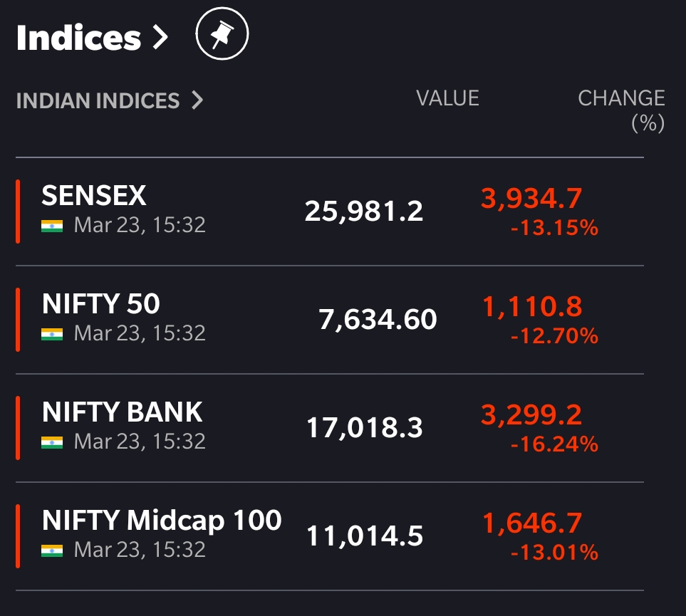Open NIFTY Midcap 100 index name
This screenshot has width=686, height=616.
(162, 520)
